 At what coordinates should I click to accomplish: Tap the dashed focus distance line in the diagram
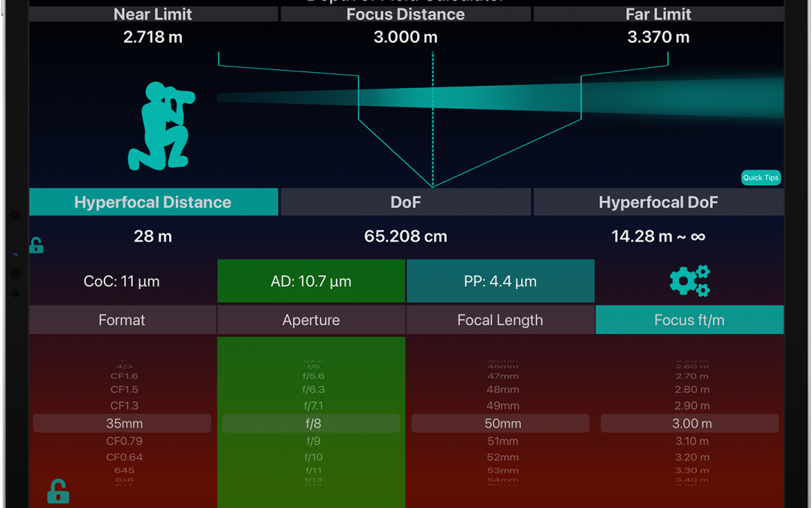click(433, 120)
